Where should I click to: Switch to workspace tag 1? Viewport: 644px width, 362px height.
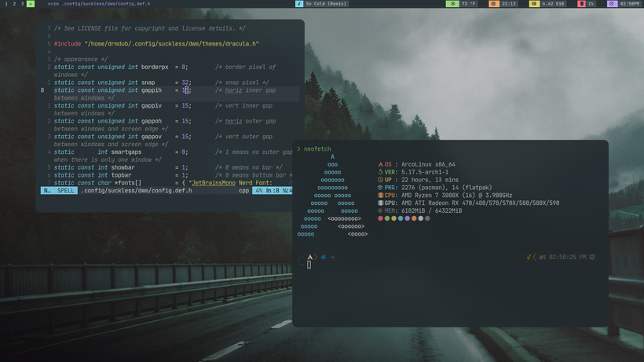6,4
